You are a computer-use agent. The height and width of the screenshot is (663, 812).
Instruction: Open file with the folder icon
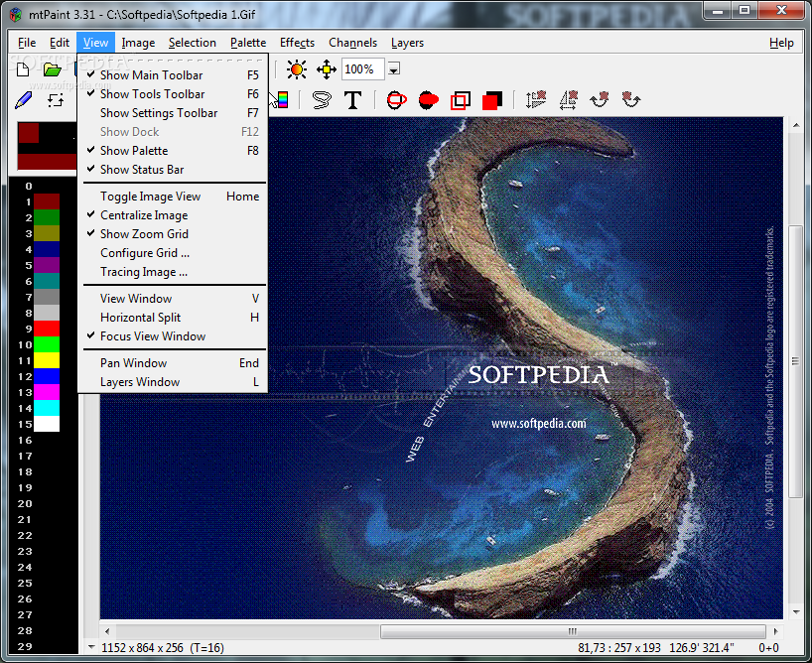coord(53,69)
